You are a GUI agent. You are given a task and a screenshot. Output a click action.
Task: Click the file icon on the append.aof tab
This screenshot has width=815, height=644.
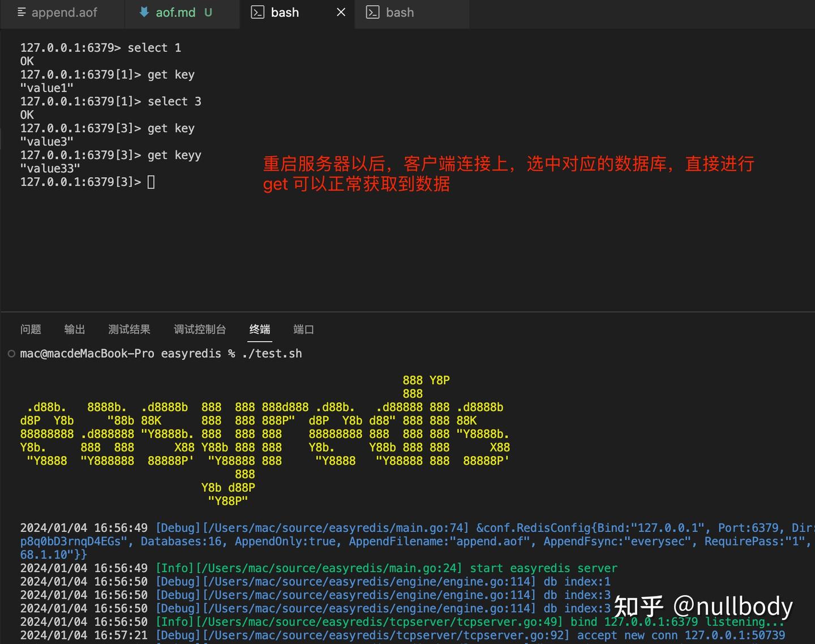21,12
